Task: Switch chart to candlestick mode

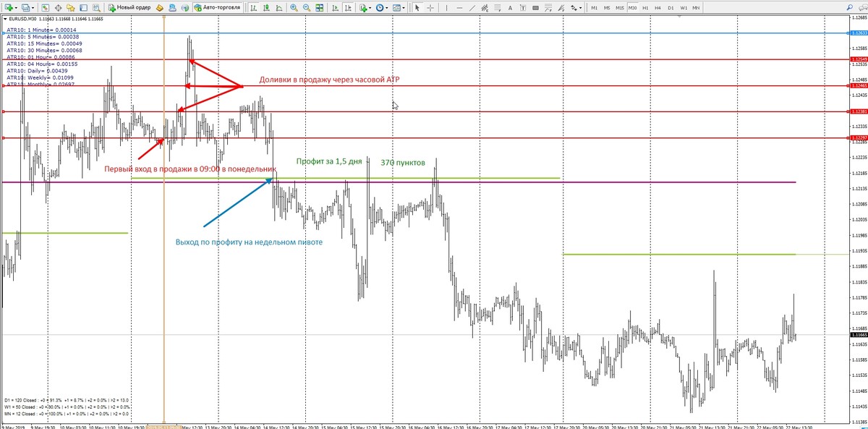Action: 265,7
